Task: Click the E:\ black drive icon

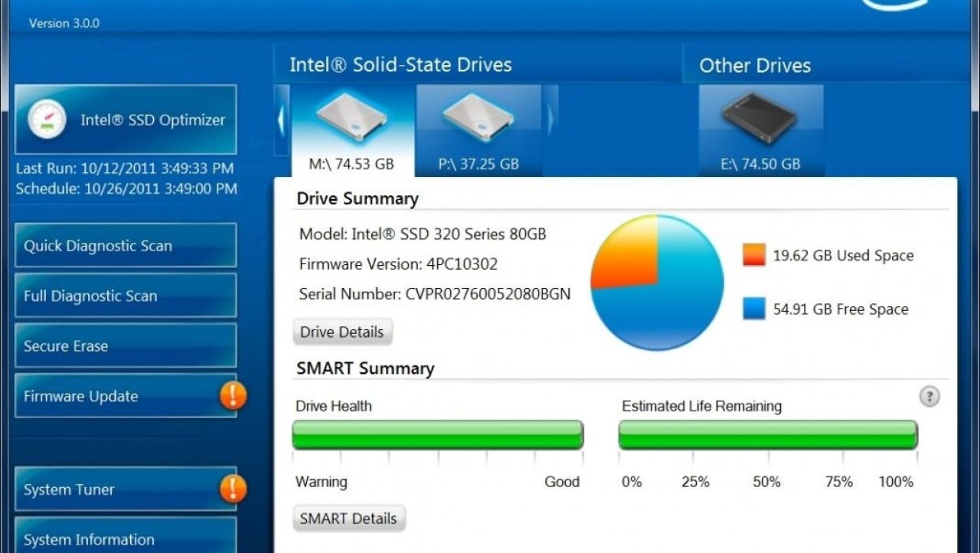Action: coord(760,119)
